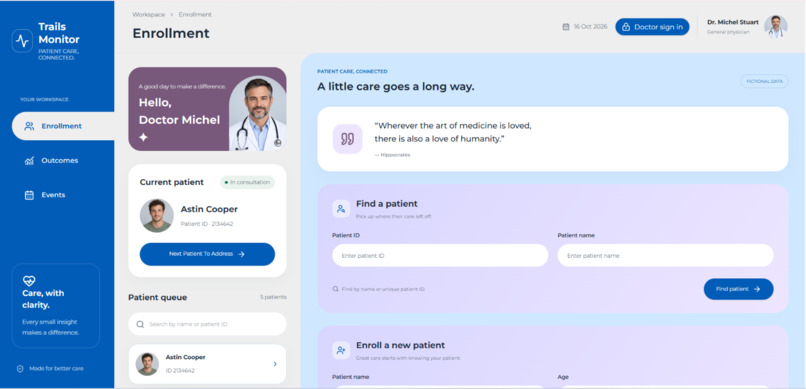Screen dimensions: 806x389
Task: Click the arrow icon in Next Patient To Address
Action: (x=241, y=254)
